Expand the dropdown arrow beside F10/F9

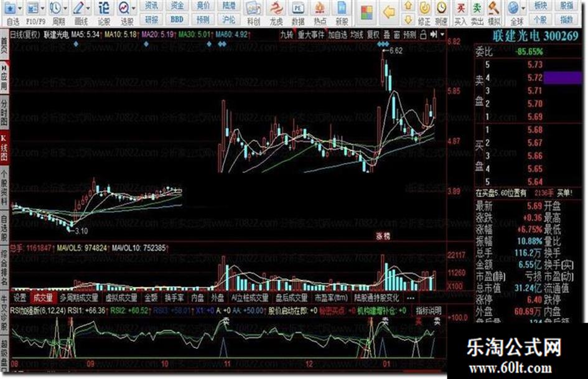42,9
